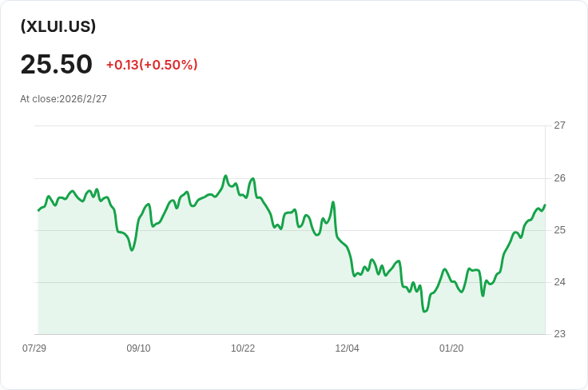Click the +0.13(+0.50%) price change
The width and height of the screenshot is (588, 390).
click(x=152, y=65)
